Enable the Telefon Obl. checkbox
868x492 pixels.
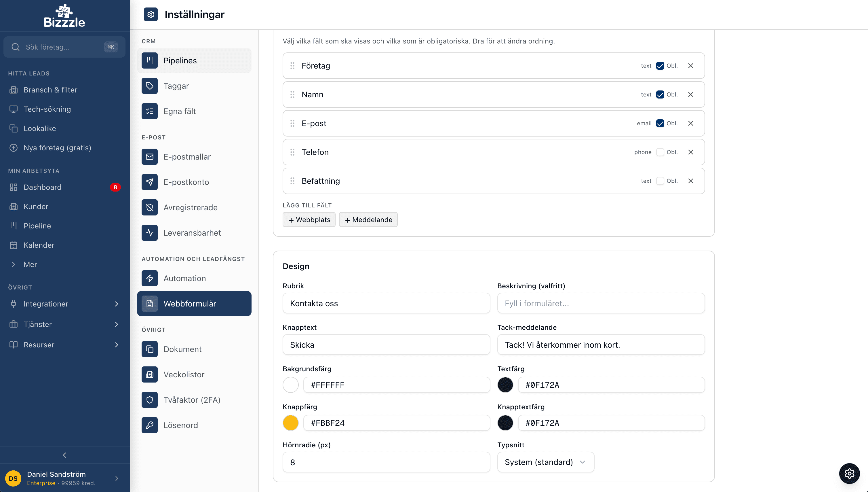pos(660,152)
